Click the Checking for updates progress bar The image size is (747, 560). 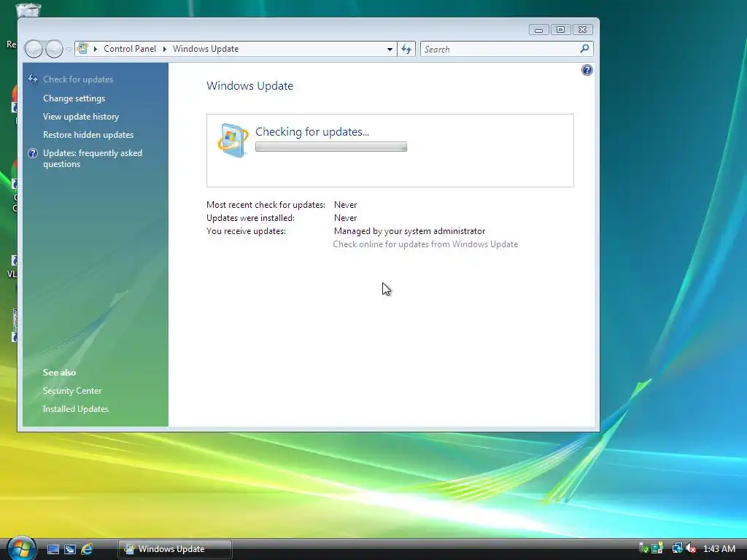click(331, 147)
